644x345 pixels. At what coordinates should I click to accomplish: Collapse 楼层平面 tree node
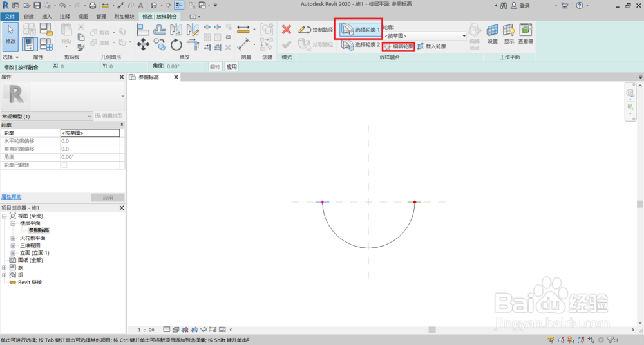(x=13, y=223)
